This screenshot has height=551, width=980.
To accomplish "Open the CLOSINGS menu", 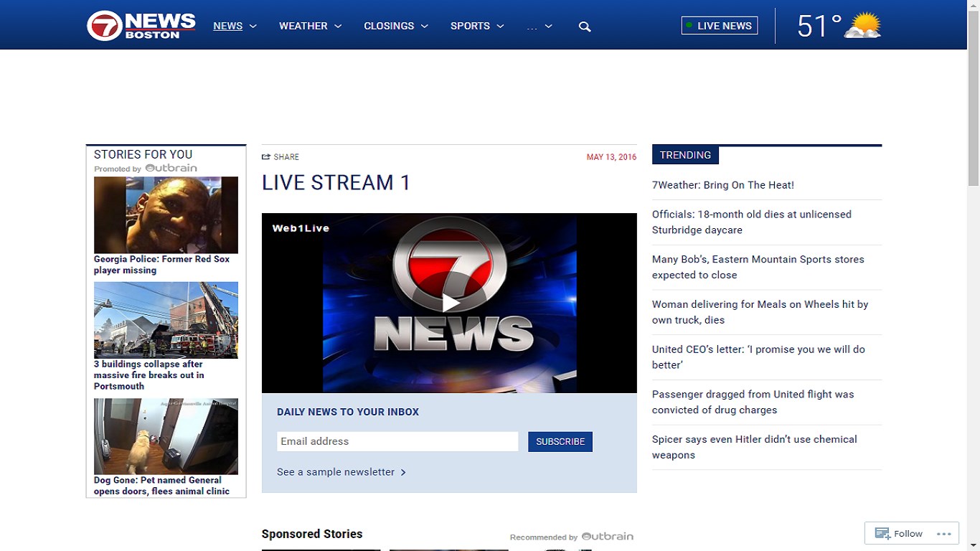I will tap(395, 26).
